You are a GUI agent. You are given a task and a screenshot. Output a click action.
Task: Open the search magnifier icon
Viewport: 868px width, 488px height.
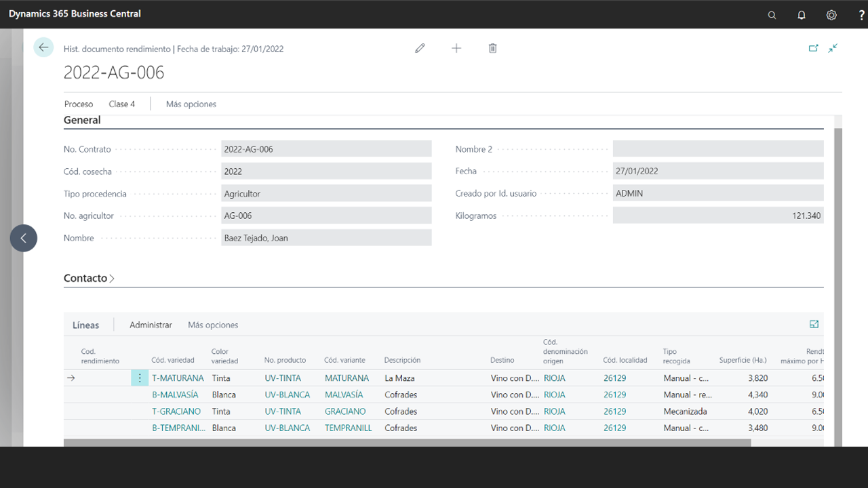(x=772, y=15)
